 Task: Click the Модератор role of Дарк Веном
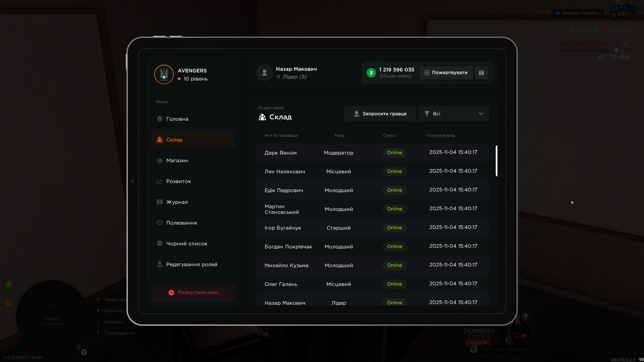[339, 153]
